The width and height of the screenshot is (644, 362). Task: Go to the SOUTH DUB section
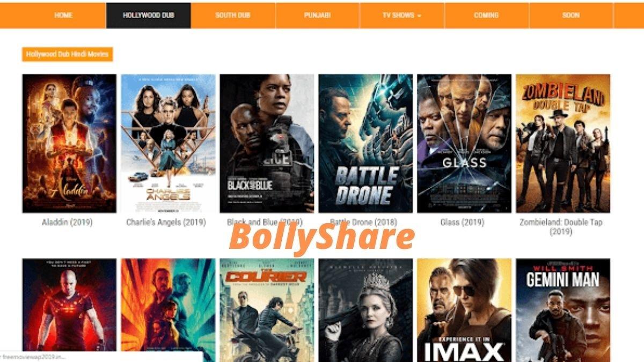(233, 16)
